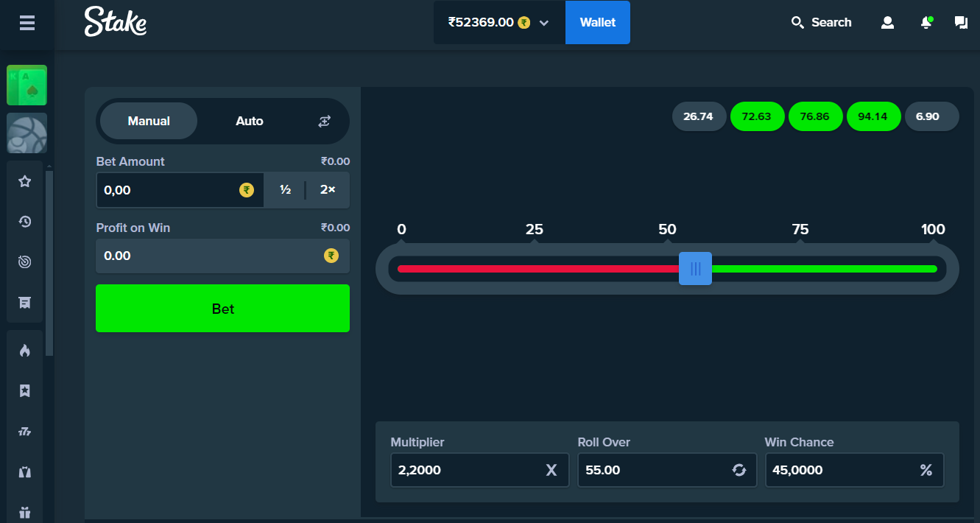Select the flame trending games icon

[26, 350]
